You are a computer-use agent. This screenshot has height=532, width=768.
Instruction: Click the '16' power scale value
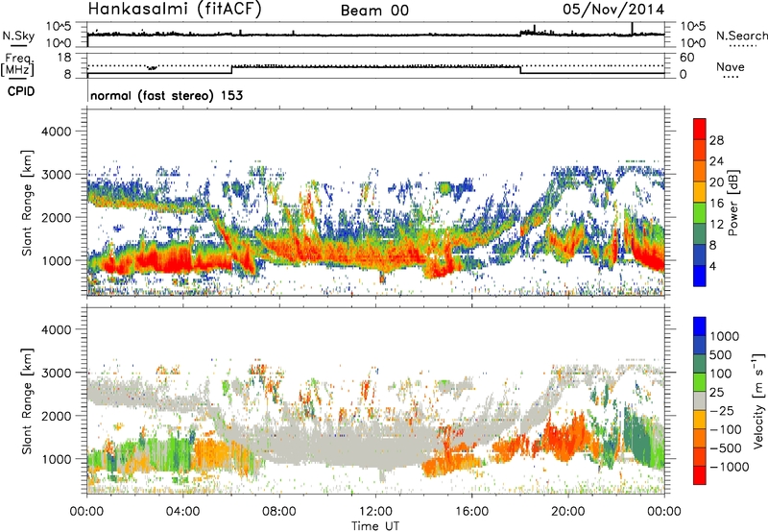coord(716,204)
